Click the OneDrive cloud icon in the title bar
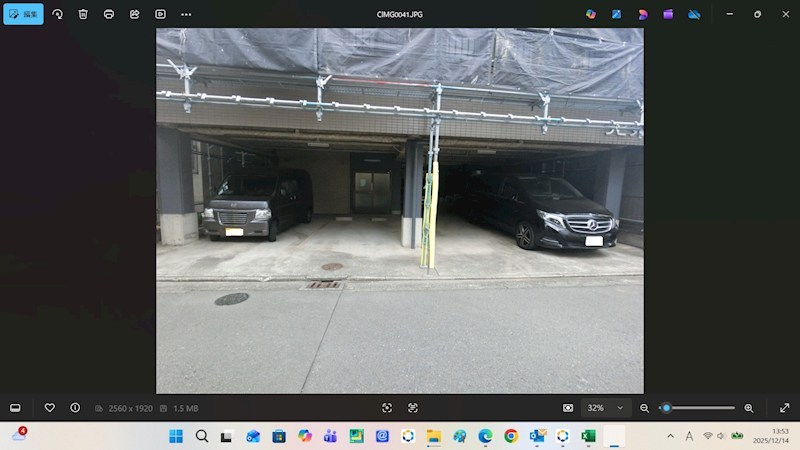Image resolution: width=800 pixels, height=450 pixels. pos(694,14)
